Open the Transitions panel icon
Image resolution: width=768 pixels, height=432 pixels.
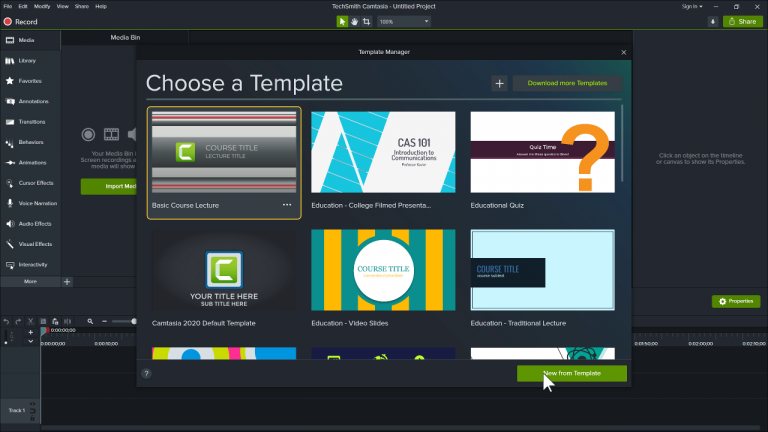click(10, 122)
